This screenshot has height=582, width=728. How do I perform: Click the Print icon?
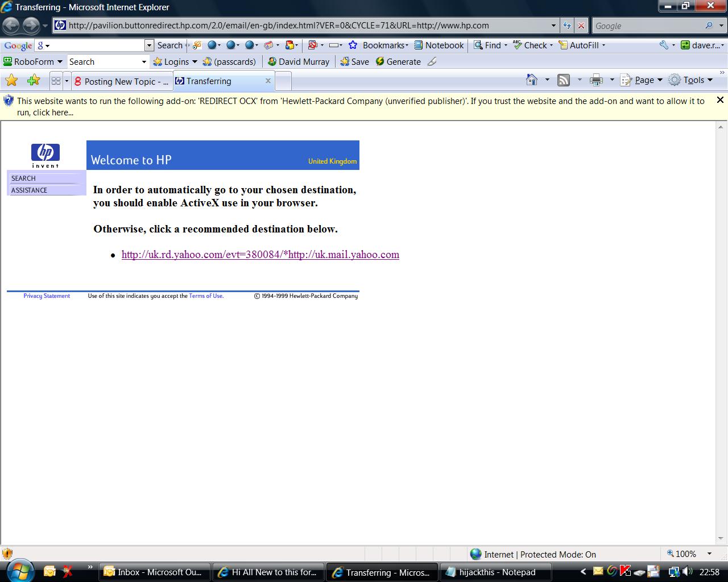[x=596, y=80]
